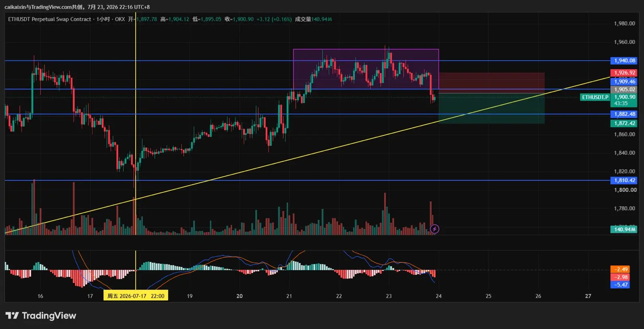Image resolution: width=644 pixels, height=329 pixels.
Task: Select the green 1,872.42 target price label
Action: pyautogui.click(x=624, y=123)
